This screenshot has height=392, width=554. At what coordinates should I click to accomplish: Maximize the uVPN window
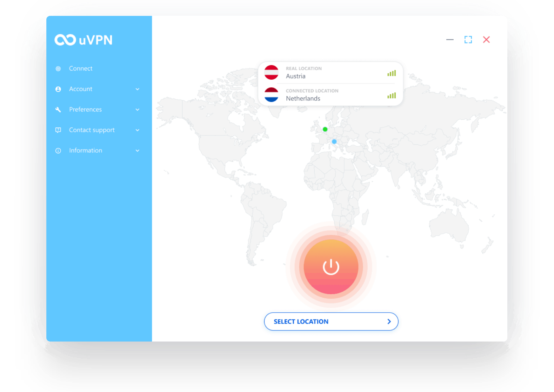[468, 40]
